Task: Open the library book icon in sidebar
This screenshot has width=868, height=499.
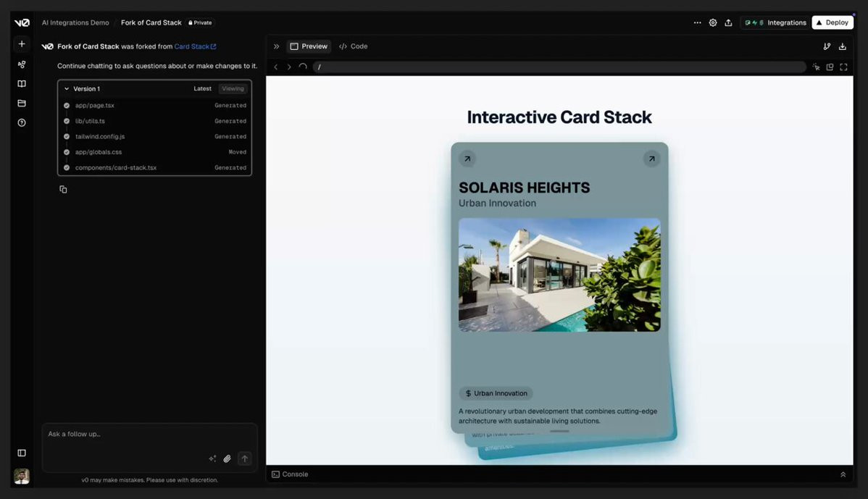Action: pos(22,84)
